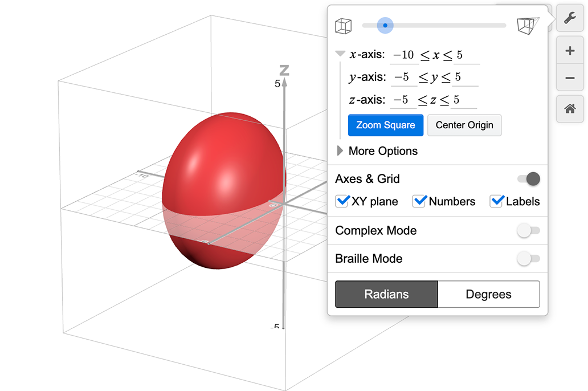
Task: Collapse the axis bounds triangle
Action: [x=340, y=54]
